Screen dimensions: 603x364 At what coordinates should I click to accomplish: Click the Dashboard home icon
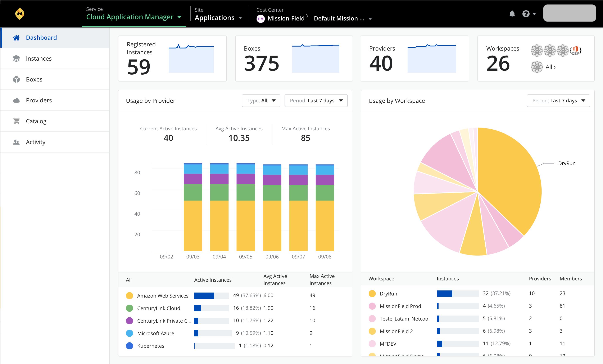coord(16,38)
